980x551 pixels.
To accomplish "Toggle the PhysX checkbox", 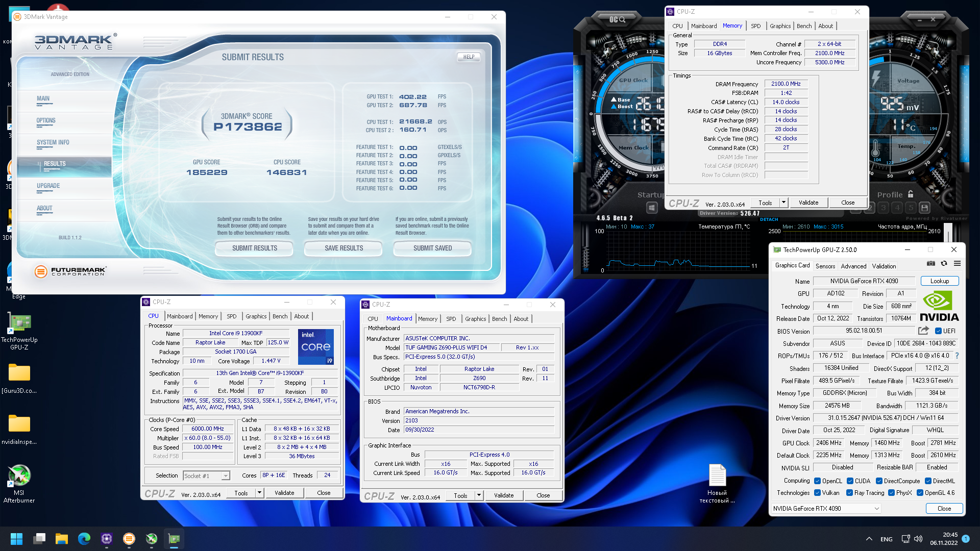I will pos(892,492).
